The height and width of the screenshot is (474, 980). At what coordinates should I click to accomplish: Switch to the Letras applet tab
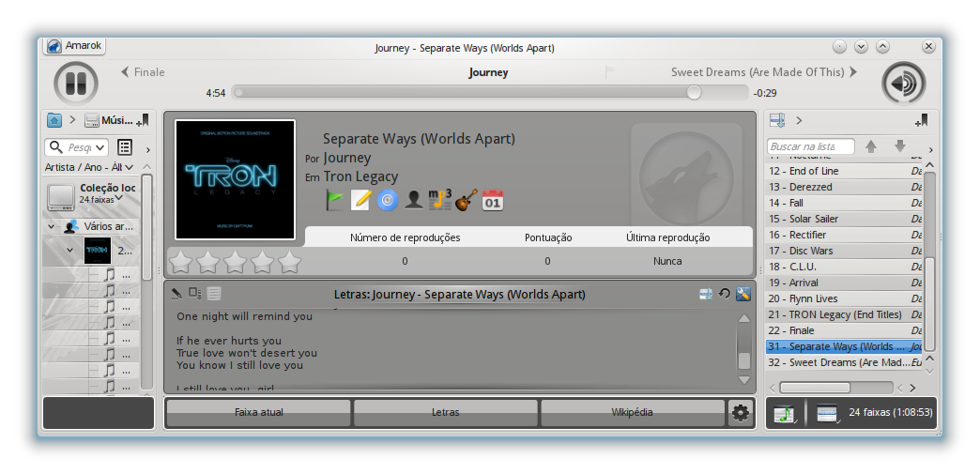[x=446, y=413]
